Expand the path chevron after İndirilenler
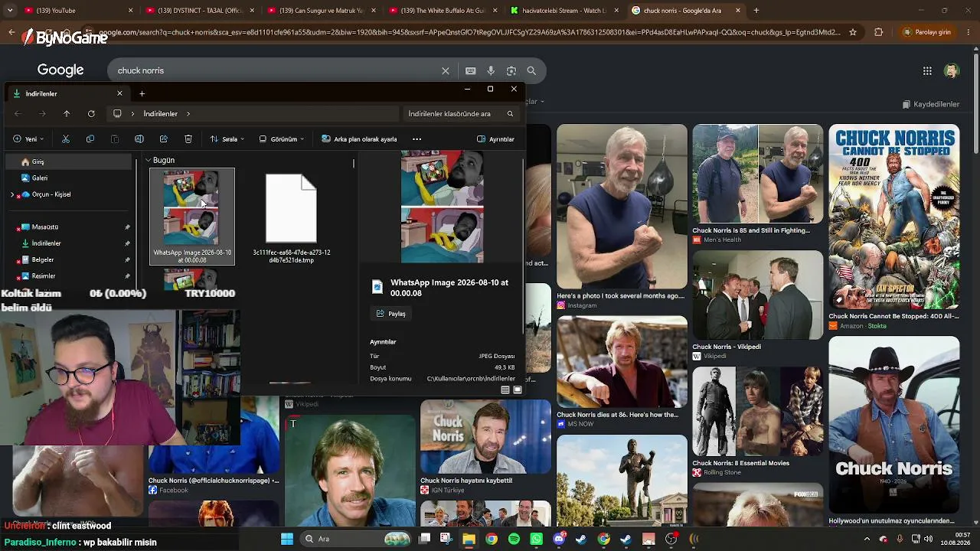The height and width of the screenshot is (551, 980). click(188, 114)
